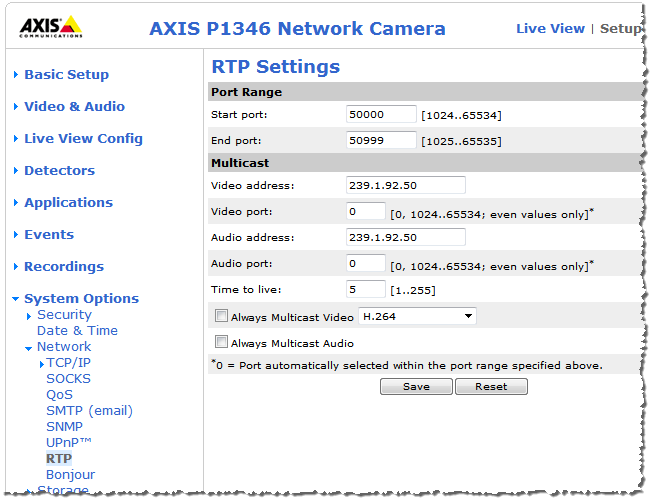The height and width of the screenshot is (503, 653).
Task: Click the End port field
Action: point(381,140)
